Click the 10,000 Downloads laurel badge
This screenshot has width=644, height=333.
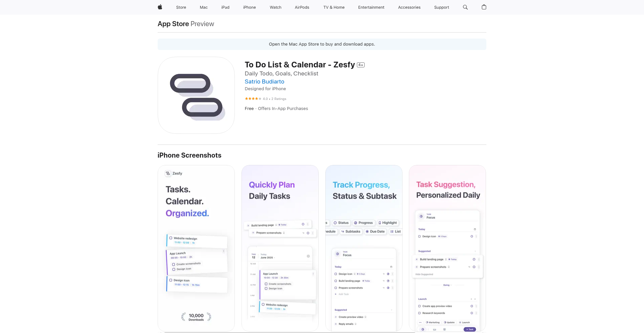click(196, 317)
